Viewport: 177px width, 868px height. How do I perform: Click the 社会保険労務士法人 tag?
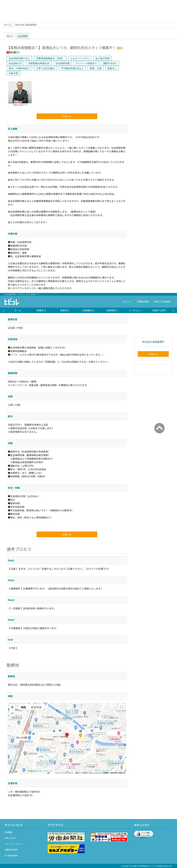pos(19,58)
